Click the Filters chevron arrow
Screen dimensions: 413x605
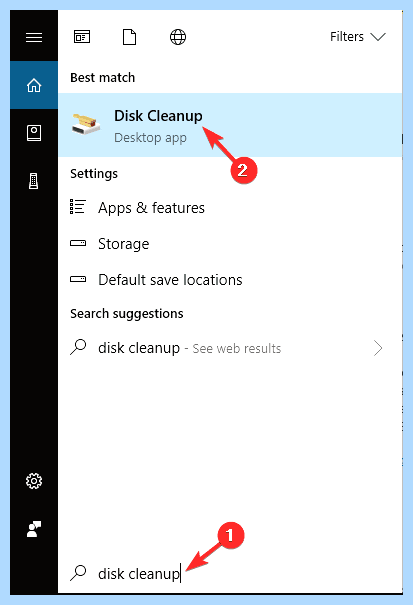pos(378,37)
